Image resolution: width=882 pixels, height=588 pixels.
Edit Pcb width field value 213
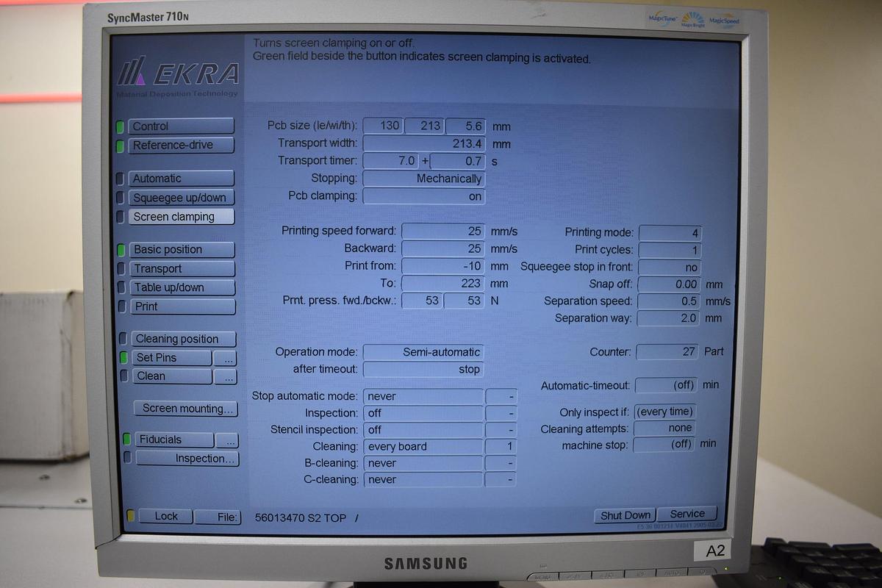[424, 126]
